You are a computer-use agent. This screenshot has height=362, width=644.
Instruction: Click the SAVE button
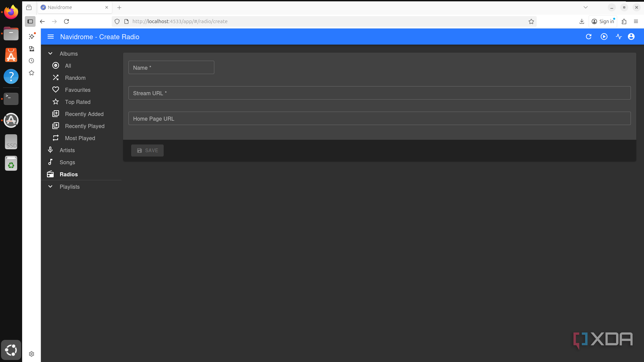click(x=147, y=150)
